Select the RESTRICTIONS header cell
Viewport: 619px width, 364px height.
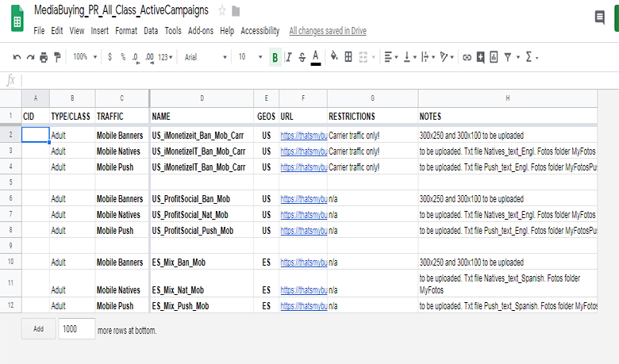tap(373, 117)
